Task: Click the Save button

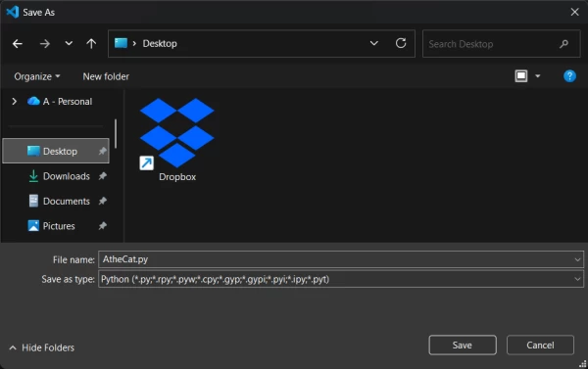Action: click(463, 346)
